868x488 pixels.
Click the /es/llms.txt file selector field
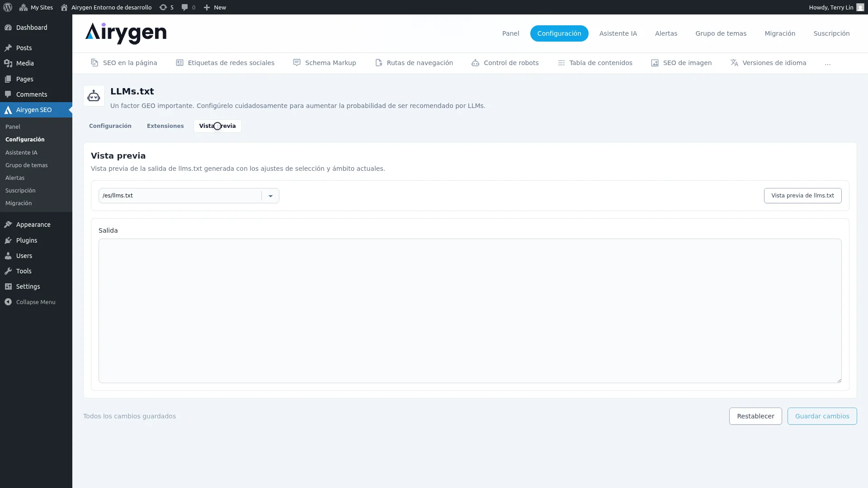tap(189, 196)
